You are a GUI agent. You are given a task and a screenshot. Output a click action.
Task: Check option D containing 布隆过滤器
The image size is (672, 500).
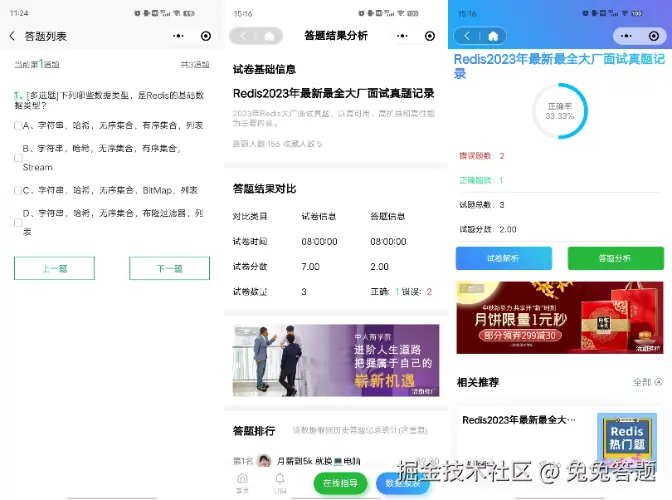[18, 222]
